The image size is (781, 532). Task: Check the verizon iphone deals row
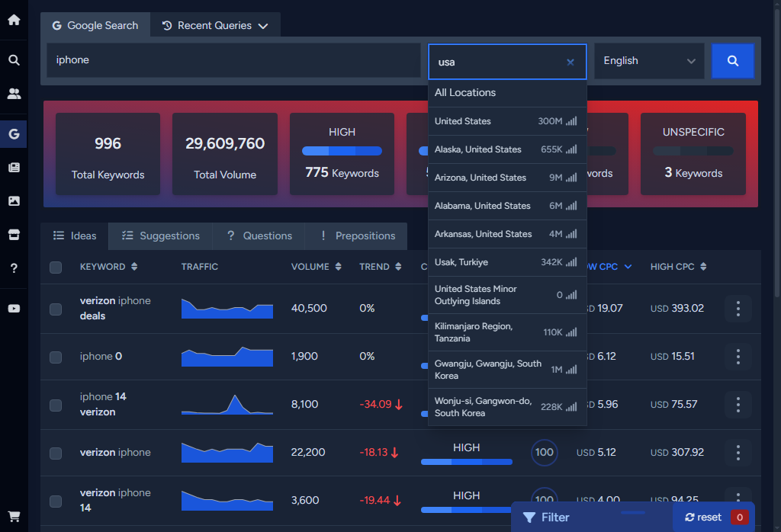click(x=56, y=309)
